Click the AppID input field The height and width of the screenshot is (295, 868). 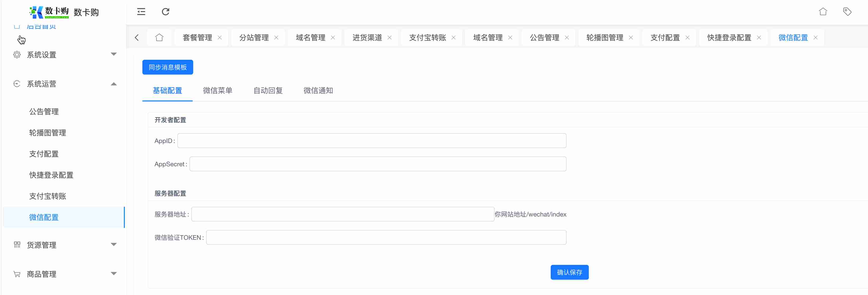click(372, 141)
